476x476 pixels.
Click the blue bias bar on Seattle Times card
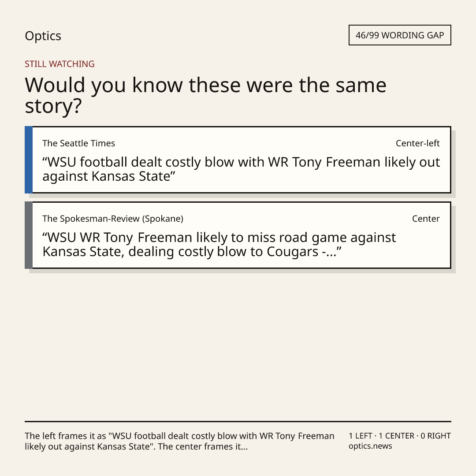29,160
